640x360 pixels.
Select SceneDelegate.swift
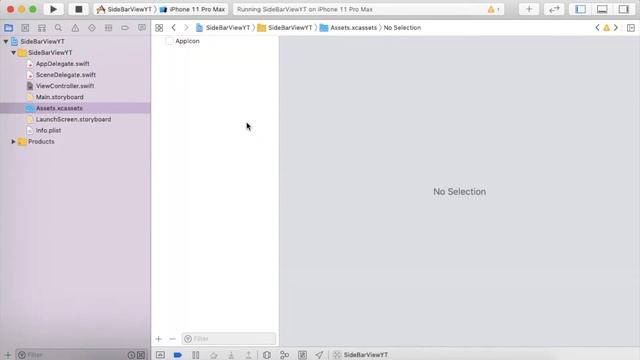click(x=66, y=75)
